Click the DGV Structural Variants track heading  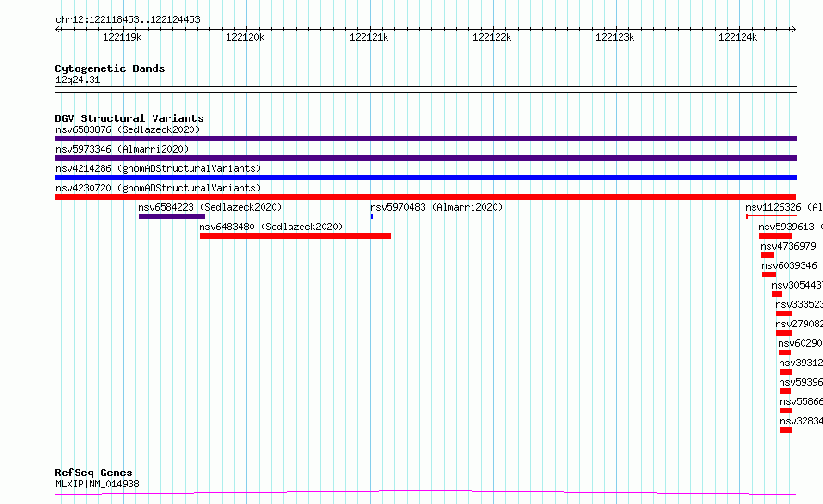point(129,118)
